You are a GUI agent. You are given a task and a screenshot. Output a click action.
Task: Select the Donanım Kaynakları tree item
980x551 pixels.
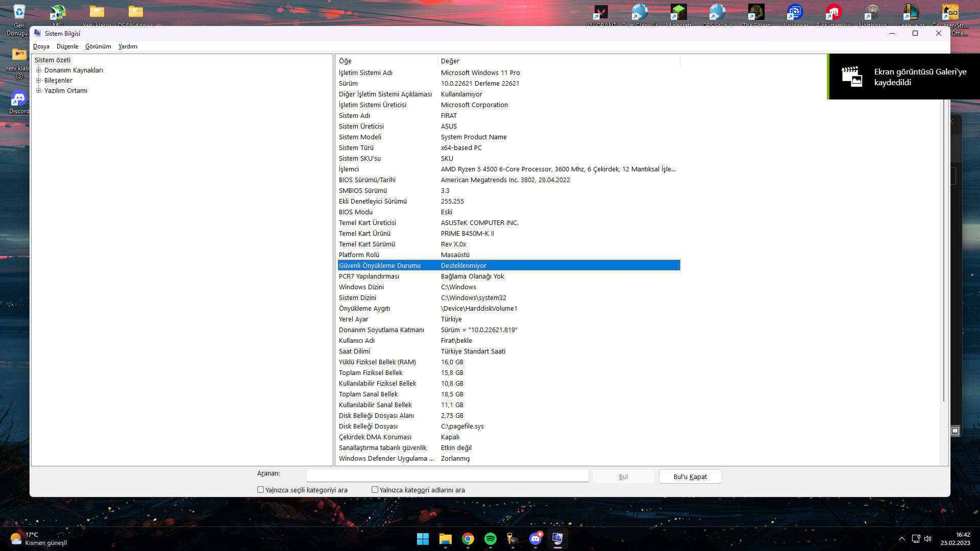click(73, 70)
